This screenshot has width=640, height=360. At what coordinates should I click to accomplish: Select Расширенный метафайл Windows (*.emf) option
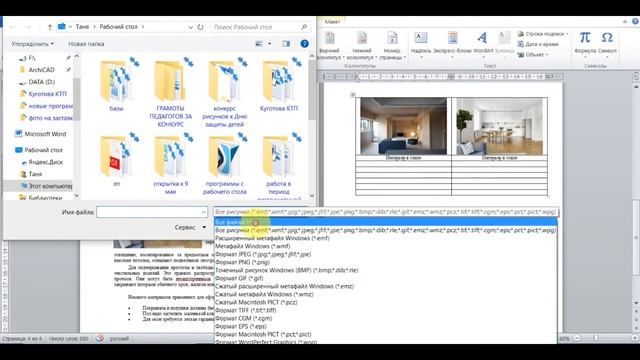click(x=385, y=238)
